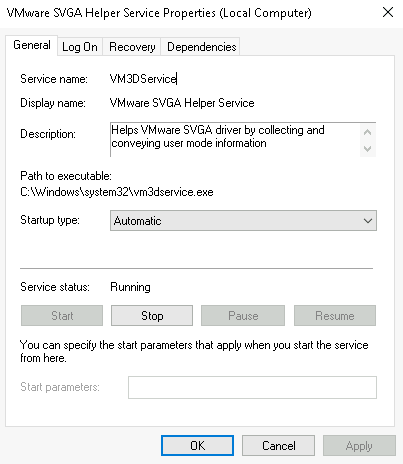Click the Startup type dropdown arrow
Viewport: 403px width, 464px height.
(368, 221)
